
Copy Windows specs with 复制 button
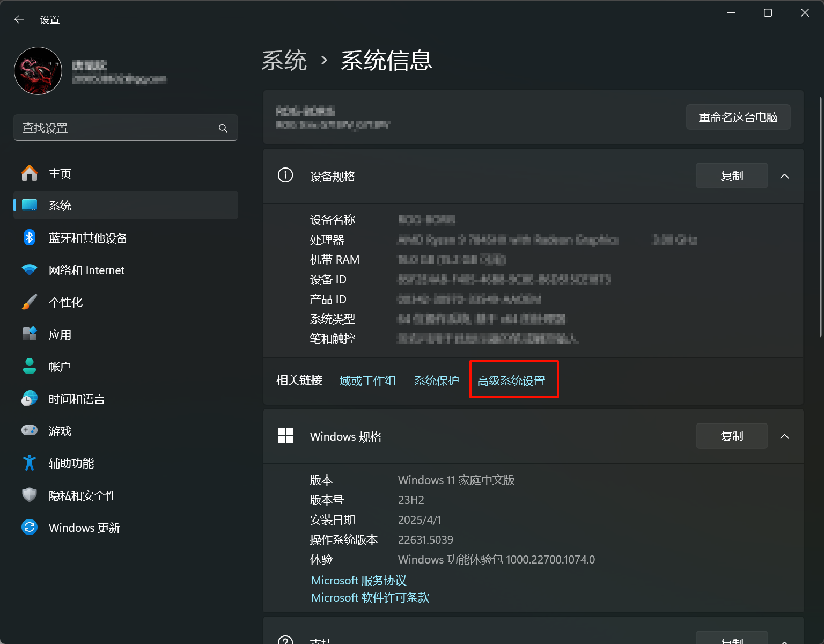732,436
